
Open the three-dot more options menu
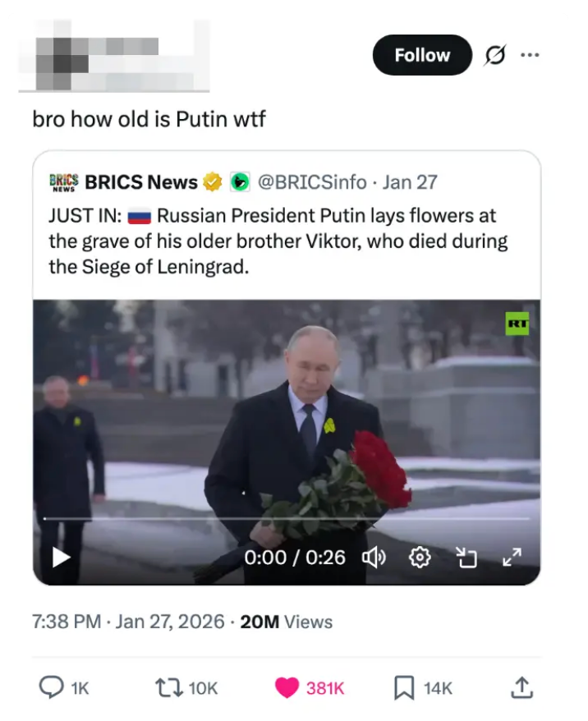[x=531, y=55]
